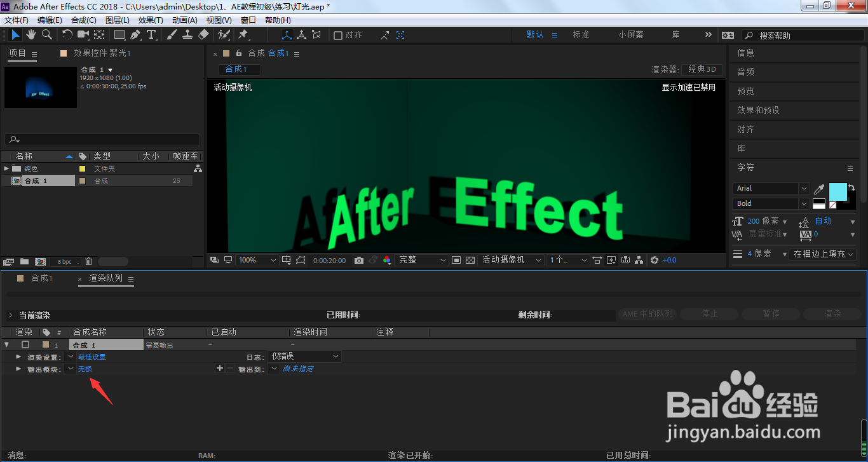Activate Local Axis mode
The height and width of the screenshot is (462, 868).
pos(287,35)
